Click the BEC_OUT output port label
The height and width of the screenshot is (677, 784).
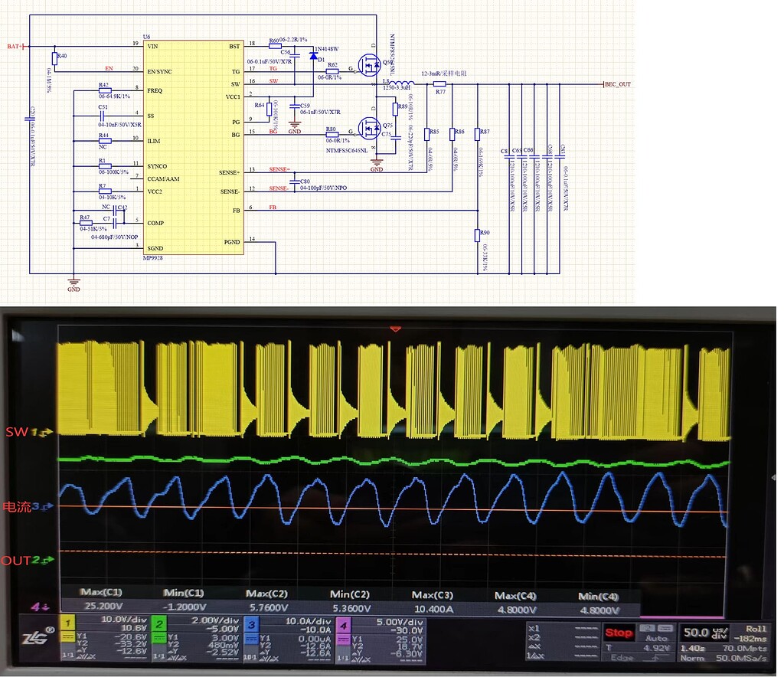tap(618, 84)
